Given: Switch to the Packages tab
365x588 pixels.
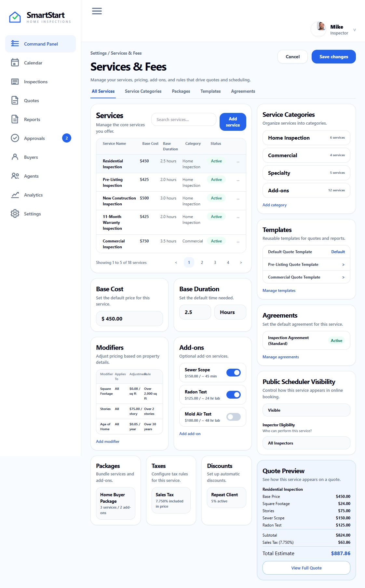Looking at the screenshot, I should tap(181, 91).
